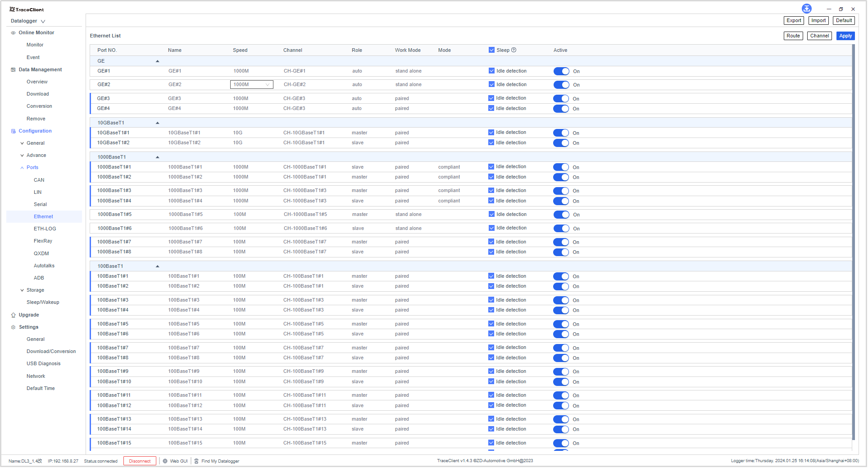Open the ETH-LOG ports page
This screenshot has height=468, width=868.
(x=45, y=229)
